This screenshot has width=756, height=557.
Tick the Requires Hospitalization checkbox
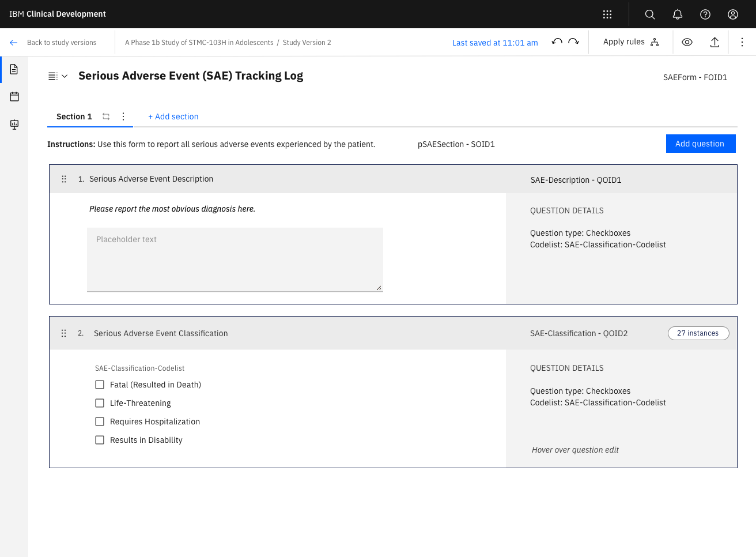click(x=100, y=421)
